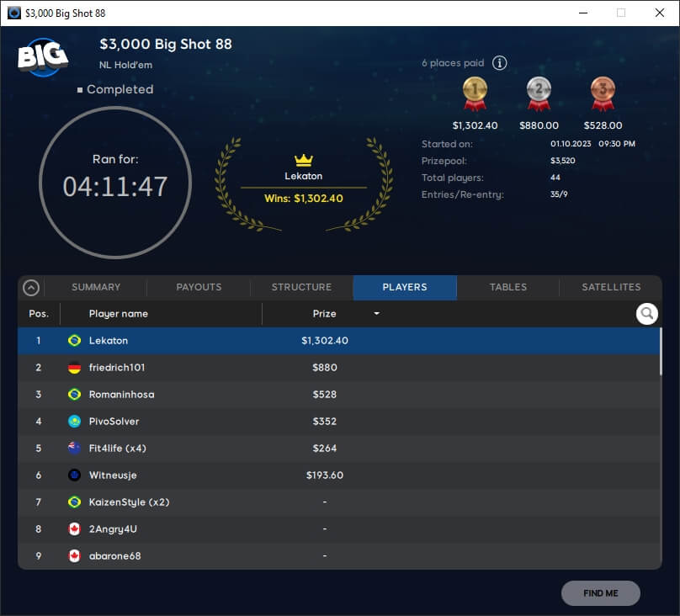Click the Total players value 44
The image size is (680, 616).
tap(555, 178)
